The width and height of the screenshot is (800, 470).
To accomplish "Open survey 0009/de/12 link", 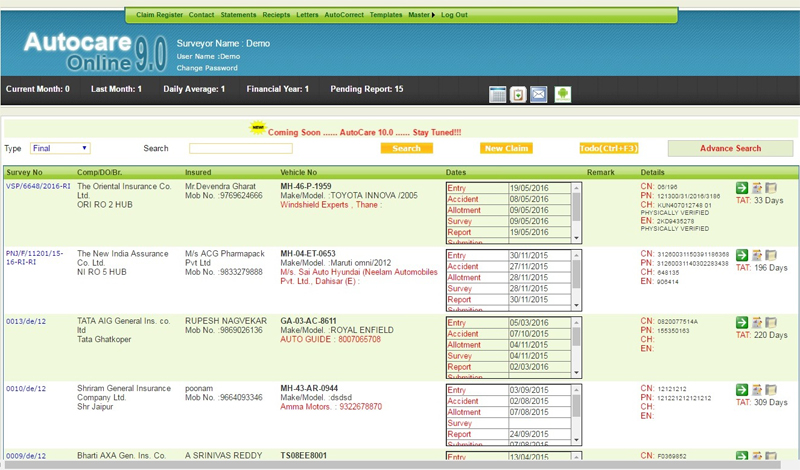I will pyautogui.click(x=26, y=456).
